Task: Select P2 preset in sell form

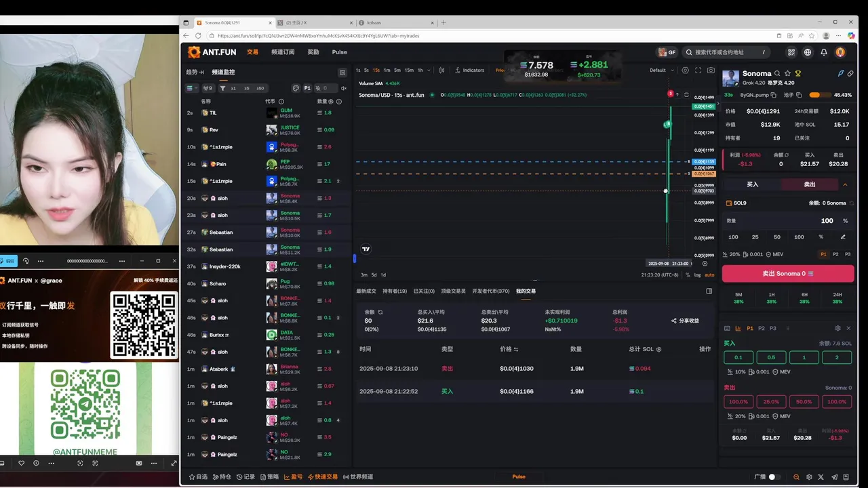Action: click(835, 254)
